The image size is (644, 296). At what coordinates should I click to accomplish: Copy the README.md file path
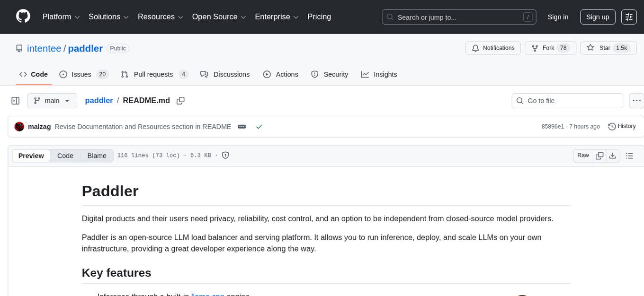coord(180,101)
